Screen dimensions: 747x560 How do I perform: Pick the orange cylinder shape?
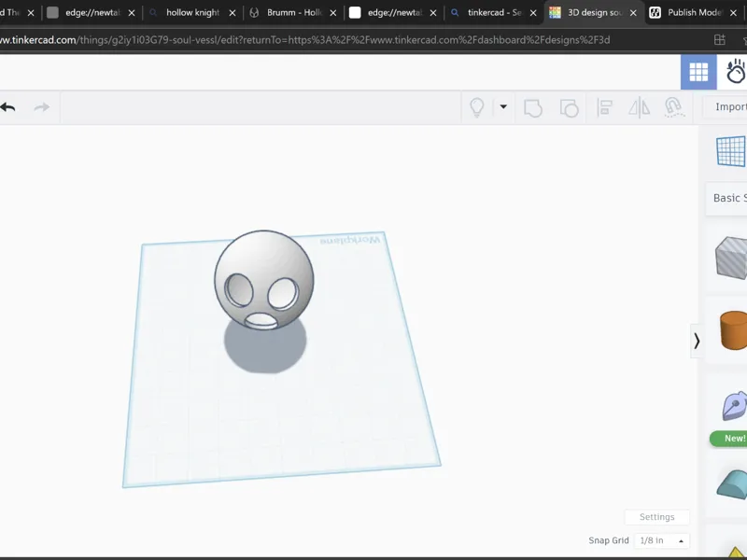click(734, 330)
